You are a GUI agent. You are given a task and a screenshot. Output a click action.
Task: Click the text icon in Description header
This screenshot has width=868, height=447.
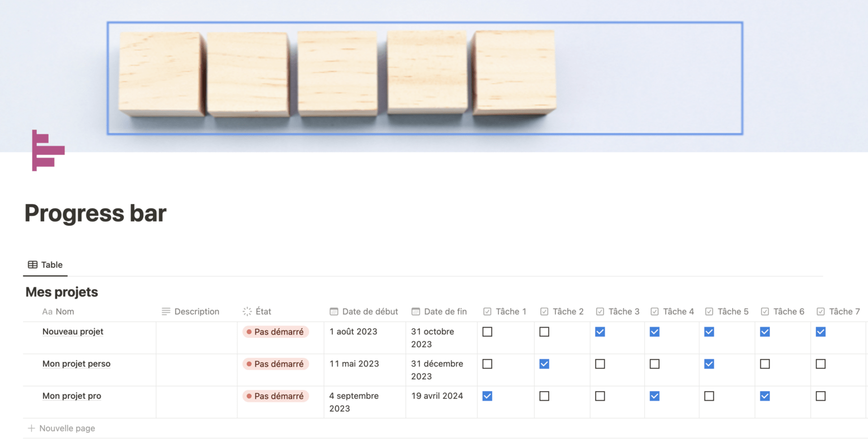[x=166, y=311]
